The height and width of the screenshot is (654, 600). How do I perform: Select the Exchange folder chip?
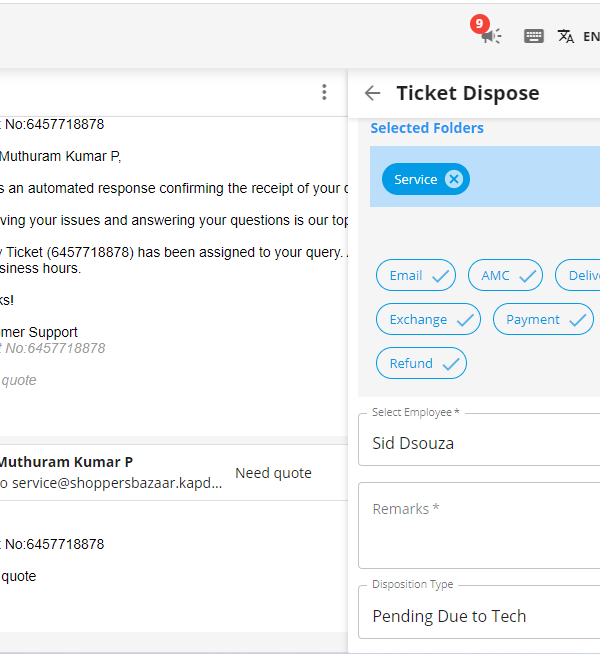pos(428,319)
